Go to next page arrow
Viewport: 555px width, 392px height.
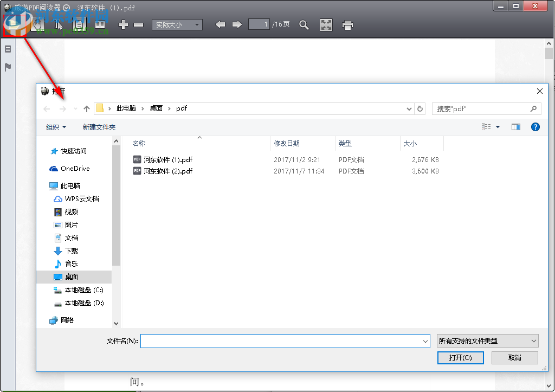[237, 24]
